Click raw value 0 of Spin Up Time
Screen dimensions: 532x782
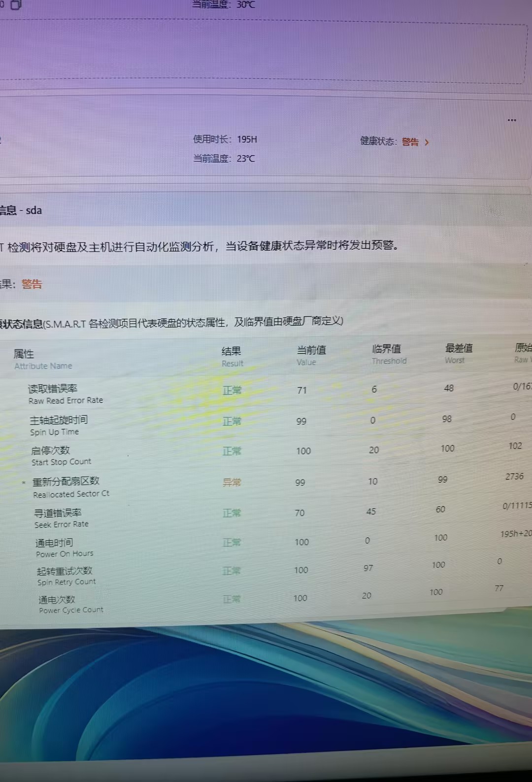pyautogui.click(x=513, y=417)
